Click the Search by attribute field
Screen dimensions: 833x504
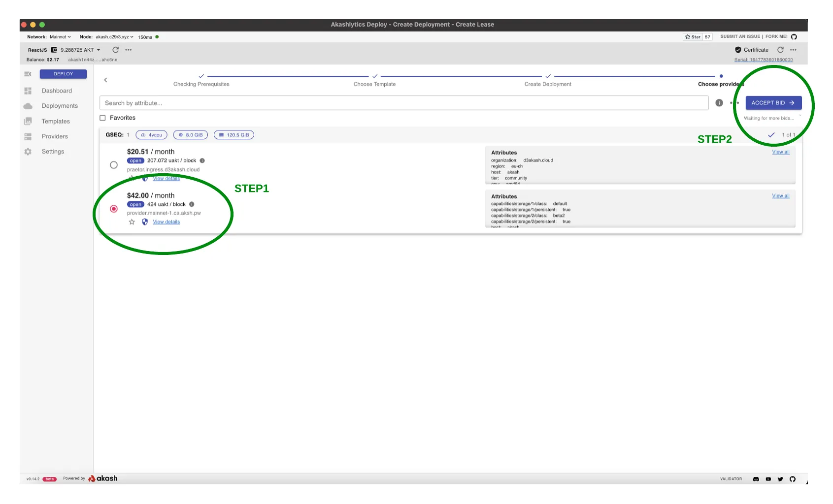[x=404, y=103]
